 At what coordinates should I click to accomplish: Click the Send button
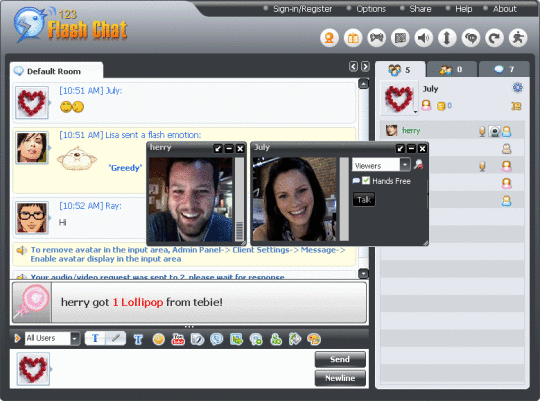click(x=340, y=359)
